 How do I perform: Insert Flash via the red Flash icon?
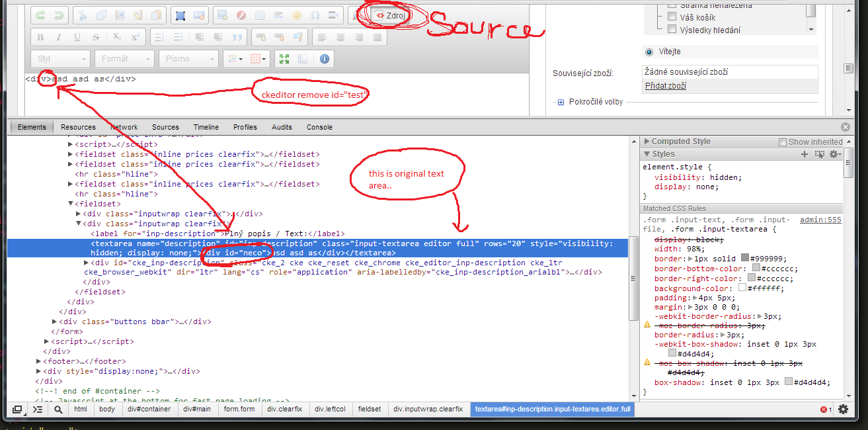241,15
